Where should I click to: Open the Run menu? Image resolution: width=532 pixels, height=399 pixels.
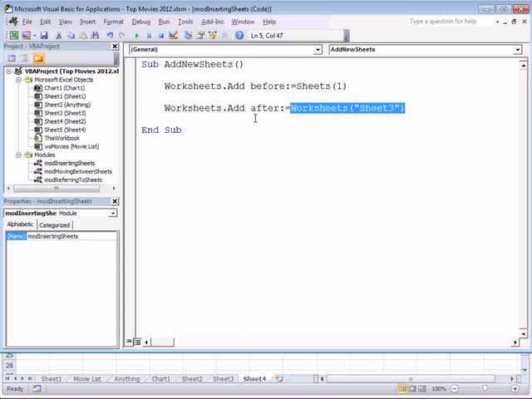coord(164,22)
